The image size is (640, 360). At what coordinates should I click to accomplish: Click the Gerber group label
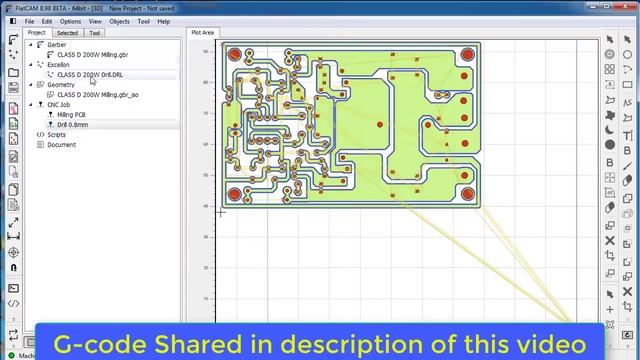[x=56, y=44]
